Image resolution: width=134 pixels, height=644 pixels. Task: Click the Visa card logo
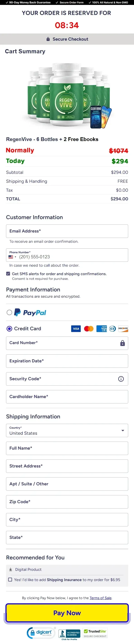click(x=76, y=329)
